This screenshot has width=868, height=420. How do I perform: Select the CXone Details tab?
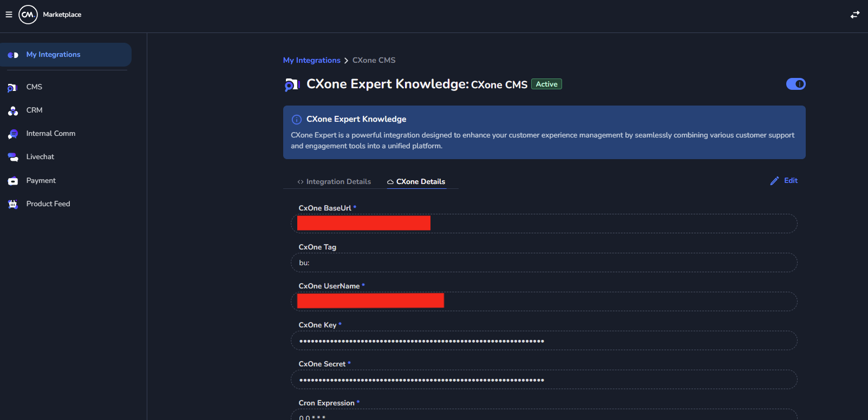click(x=416, y=181)
